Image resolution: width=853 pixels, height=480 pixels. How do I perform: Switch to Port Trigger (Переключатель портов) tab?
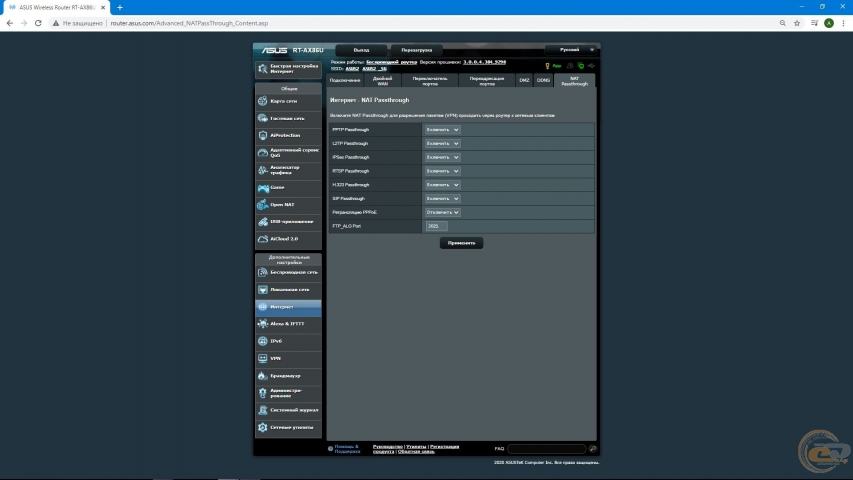[x=430, y=81]
